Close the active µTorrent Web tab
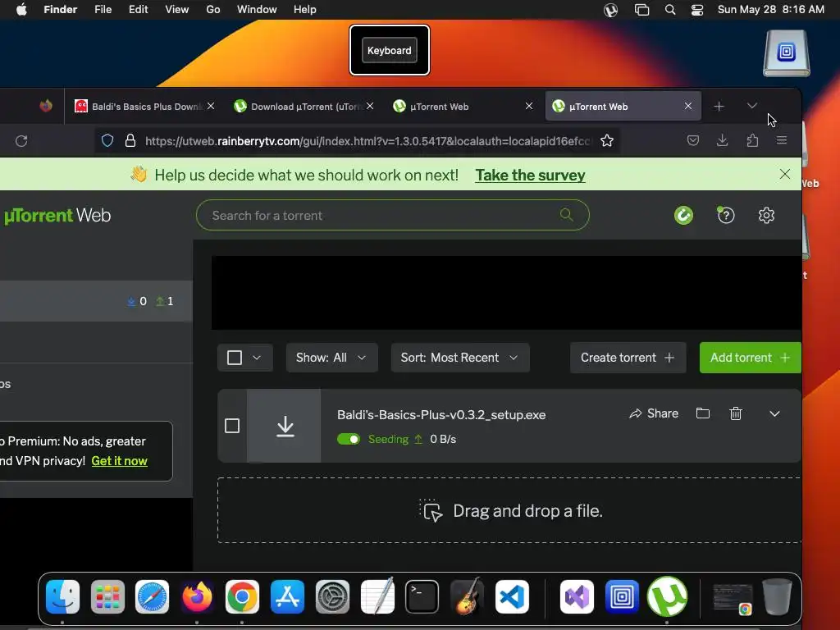 tap(688, 106)
